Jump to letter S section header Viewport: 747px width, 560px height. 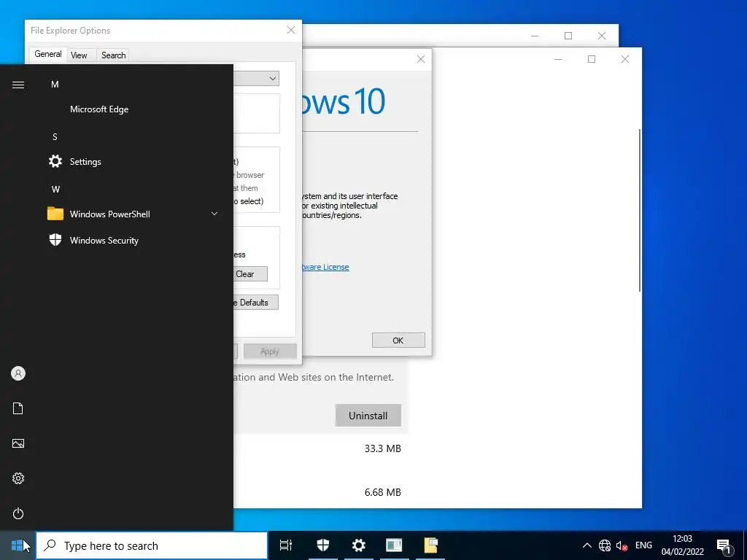point(55,136)
